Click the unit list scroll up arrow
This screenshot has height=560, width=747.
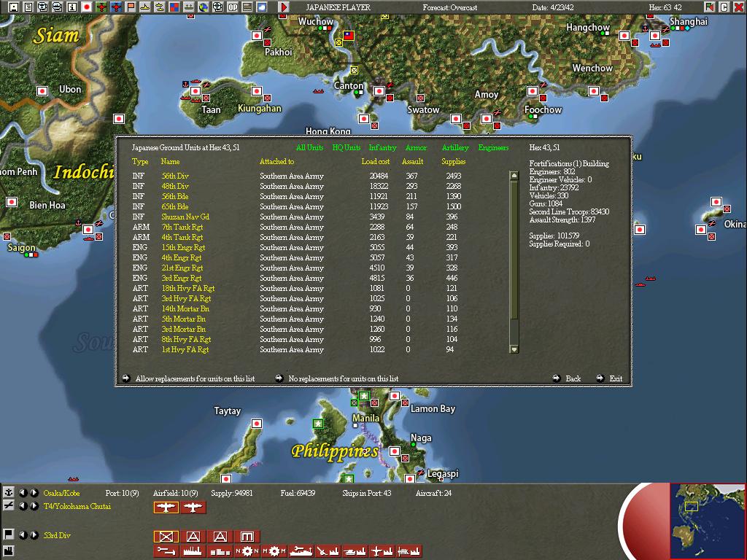point(514,175)
